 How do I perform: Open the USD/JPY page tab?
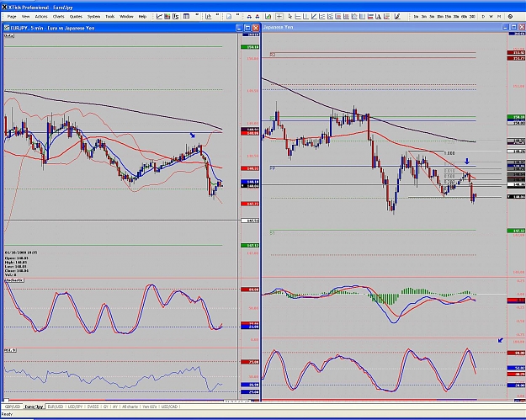75,407
